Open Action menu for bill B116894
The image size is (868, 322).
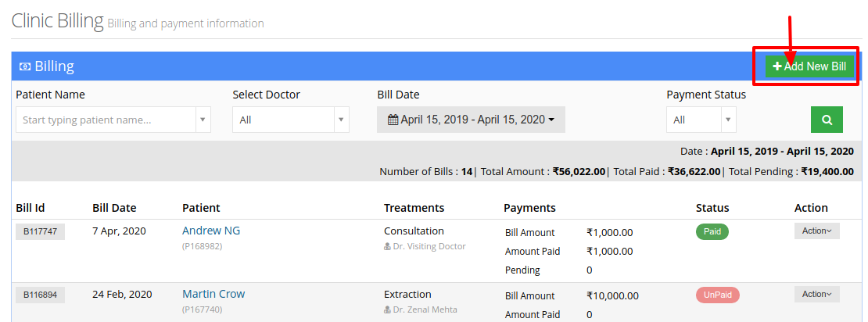click(817, 294)
